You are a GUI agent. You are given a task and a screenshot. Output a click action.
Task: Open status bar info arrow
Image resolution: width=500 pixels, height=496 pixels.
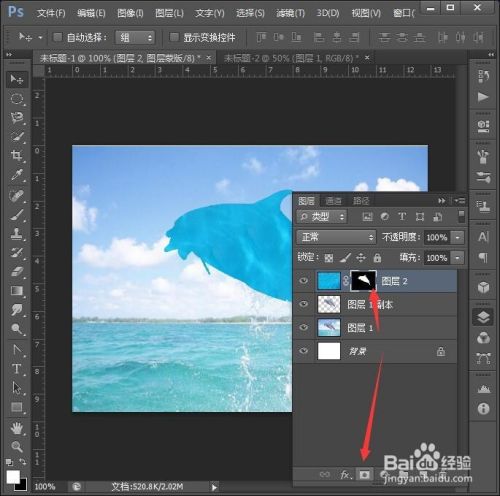pyautogui.click(x=214, y=487)
